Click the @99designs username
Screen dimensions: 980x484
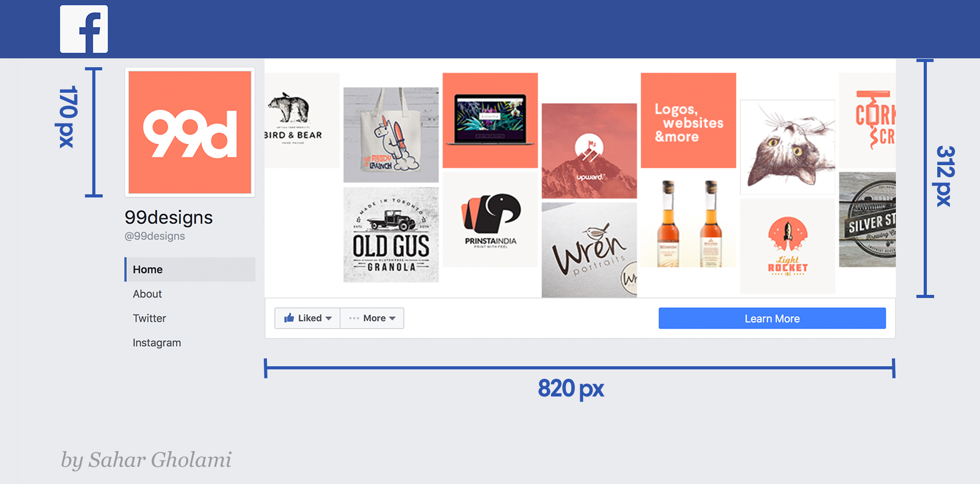tap(154, 236)
